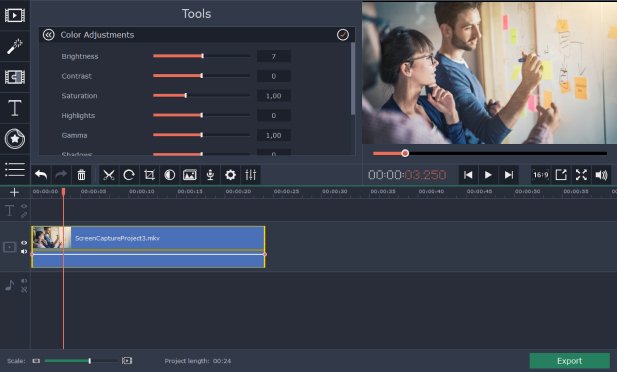The width and height of the screenshot is (617, 372).
Task: Toggle titles track link icon
Action: (x=24, y=215)
